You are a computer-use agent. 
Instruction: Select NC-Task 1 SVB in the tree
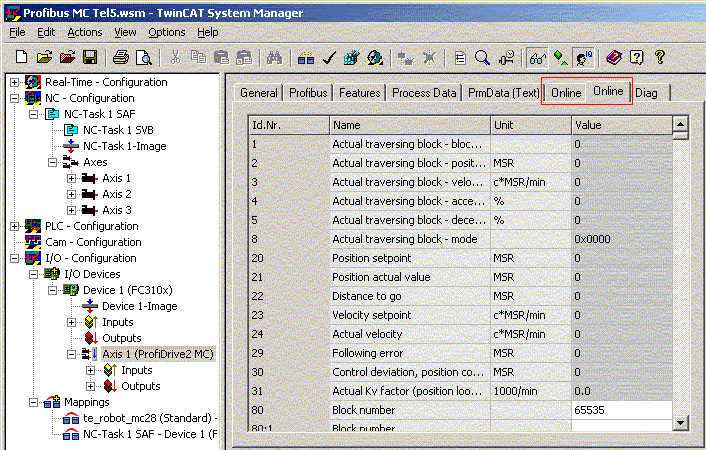pyautogui.click(x=118, y=130)
